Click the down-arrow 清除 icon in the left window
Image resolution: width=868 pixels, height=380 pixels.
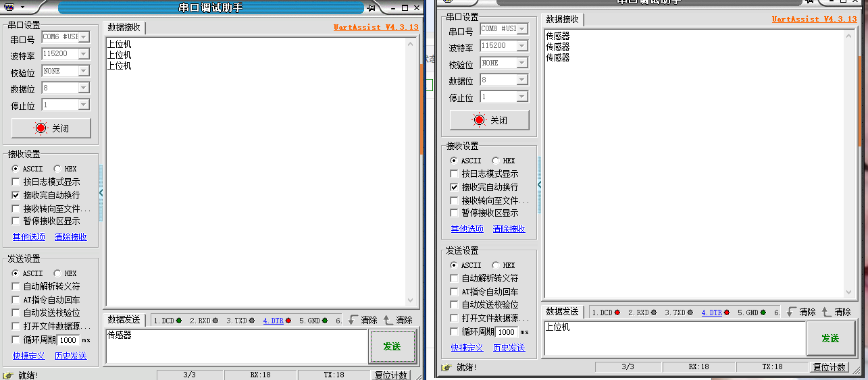352,320
